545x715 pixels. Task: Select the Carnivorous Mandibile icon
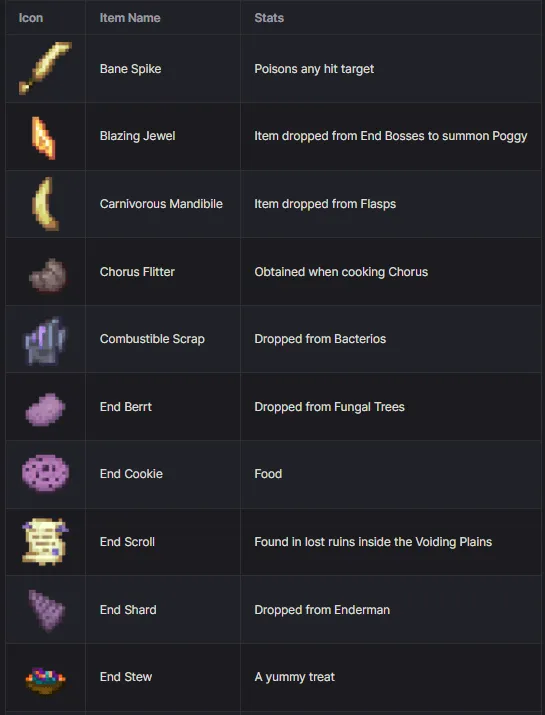(45, 204)
